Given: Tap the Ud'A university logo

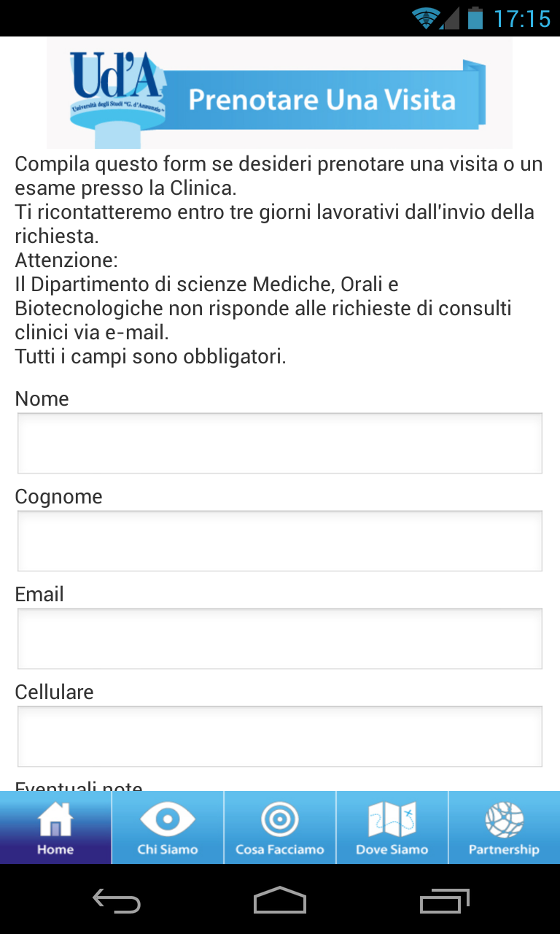Looking at the screenshot, I should 117,86.
